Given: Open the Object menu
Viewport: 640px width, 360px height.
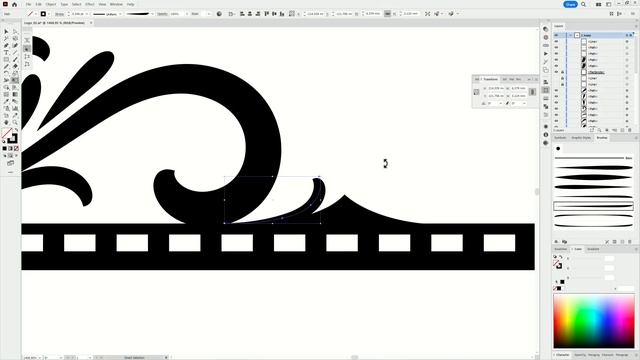Looking at the screenshot, I should coord(51,4).
